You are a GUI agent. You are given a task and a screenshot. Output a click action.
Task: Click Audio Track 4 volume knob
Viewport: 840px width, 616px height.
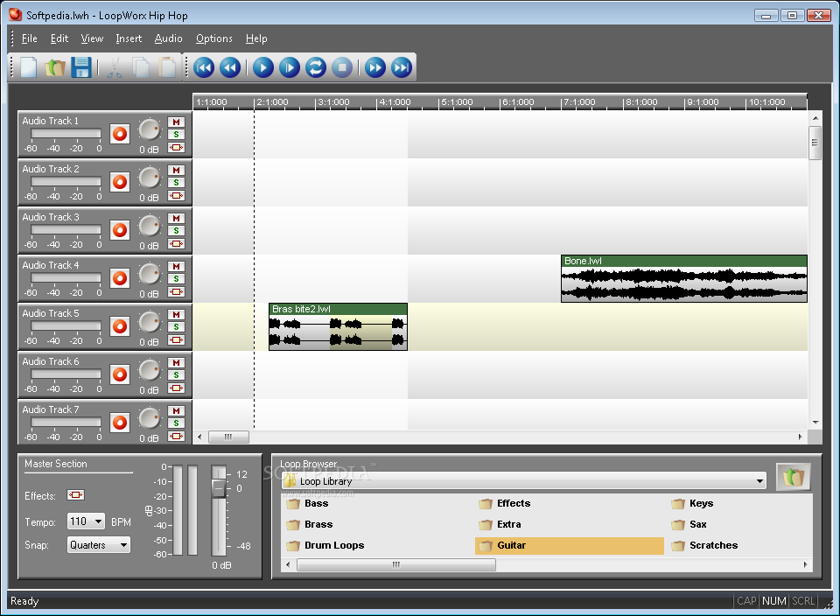[x=150, y=274]
